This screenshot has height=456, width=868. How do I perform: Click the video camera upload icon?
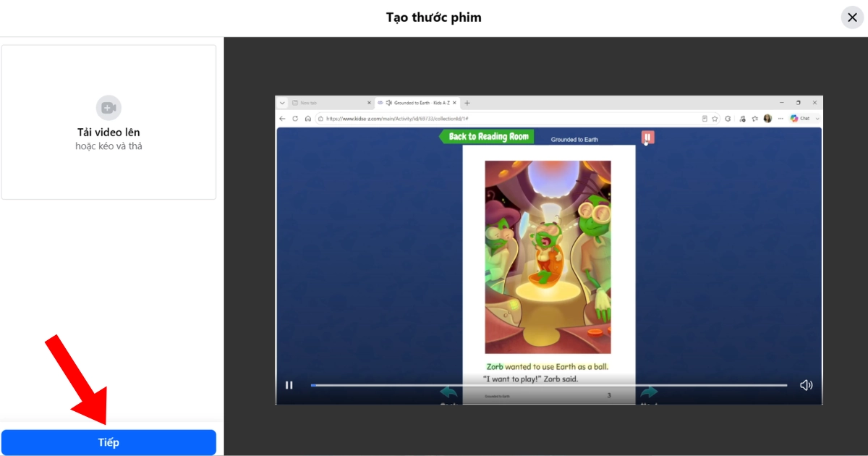click(x=109, y=108)
